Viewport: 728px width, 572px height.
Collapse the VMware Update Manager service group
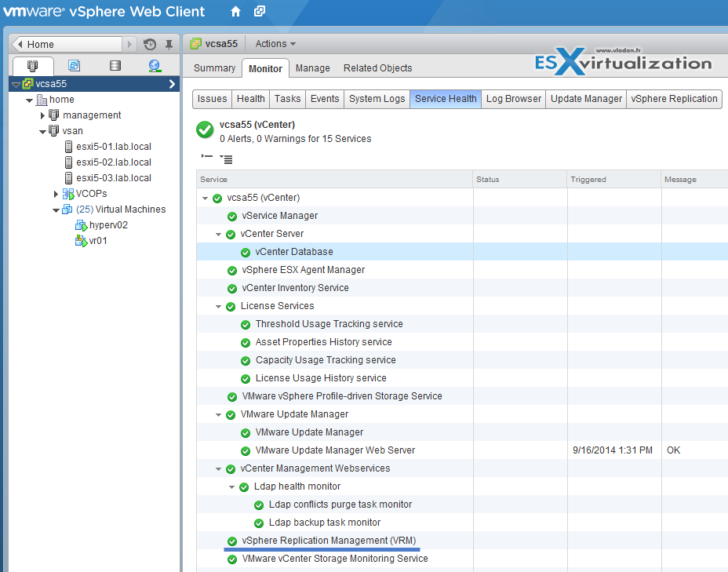(218, 414)
